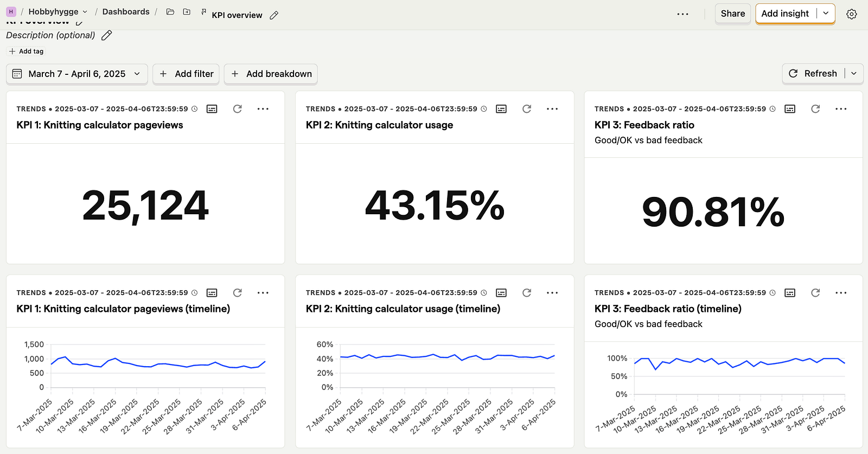The height and width of the screenshot is (454, 868).
Task: Click the clock icon on KPI 2 timeline card
Action: pyautogui.click(x=484, y=293)
